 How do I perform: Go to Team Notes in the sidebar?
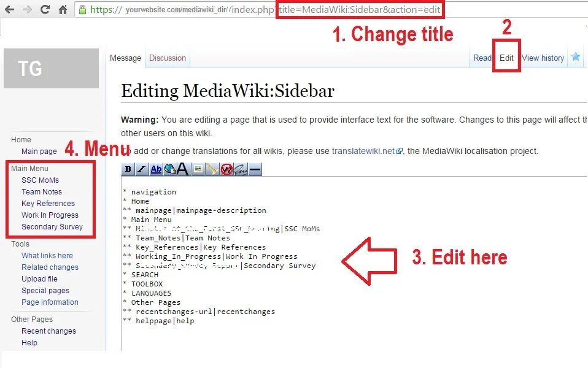(42, 192)
